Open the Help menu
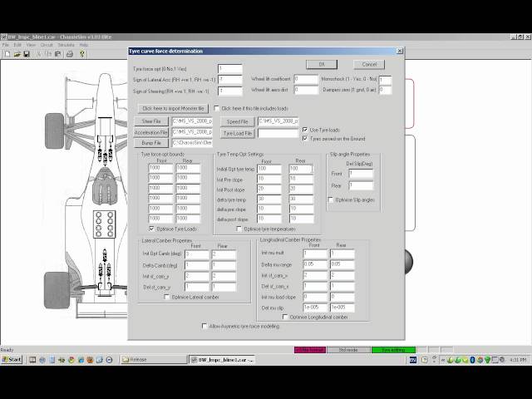This screenshot has height=399, width=532. pyautogui.click(x=83, y=45)
